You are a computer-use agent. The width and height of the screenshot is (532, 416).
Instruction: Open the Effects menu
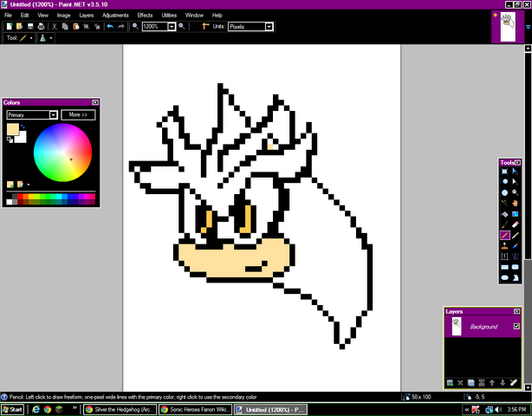point(145,16)
